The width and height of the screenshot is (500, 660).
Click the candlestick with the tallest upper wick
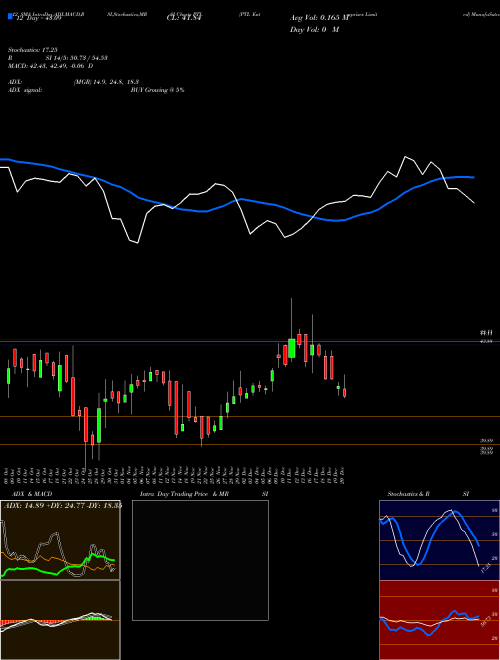[x=291, y=328]
